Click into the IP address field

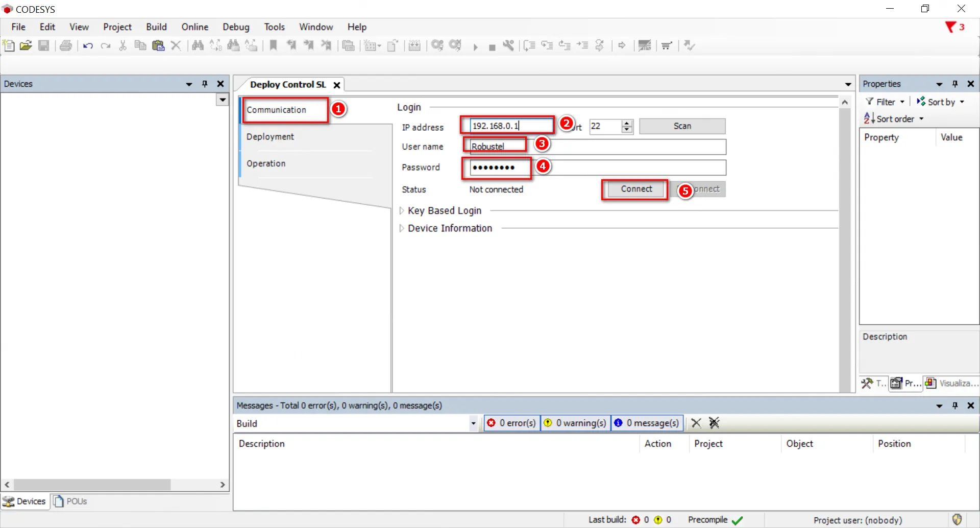point(510,126)
